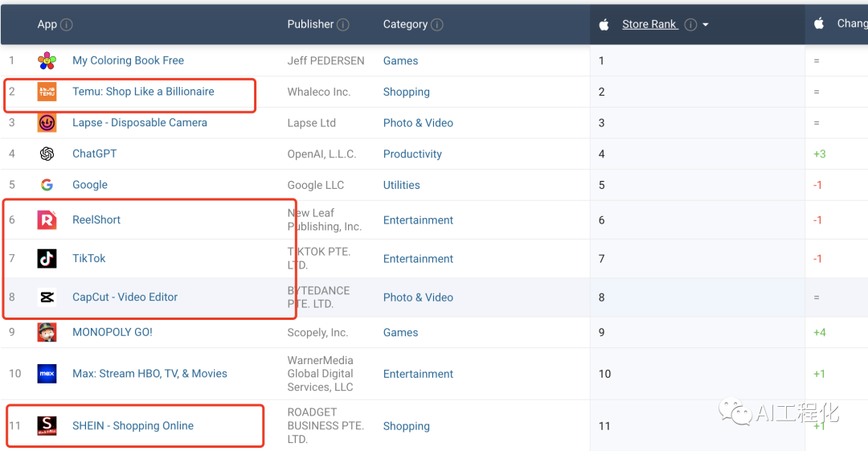The height and width of the screenshot is (451, 868).
Task: Click publisher name Google LLC
Action: [316, 185]
